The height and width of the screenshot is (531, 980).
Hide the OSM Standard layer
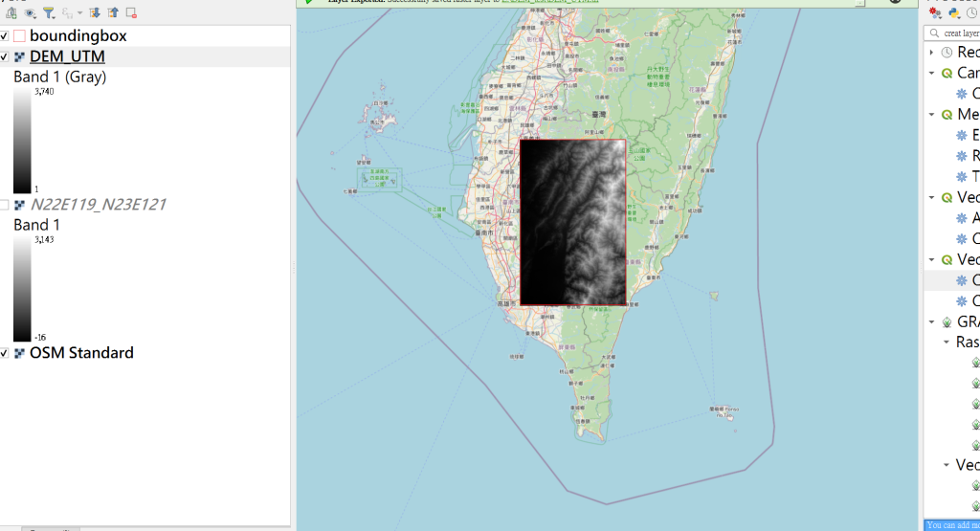coord(4,354)
